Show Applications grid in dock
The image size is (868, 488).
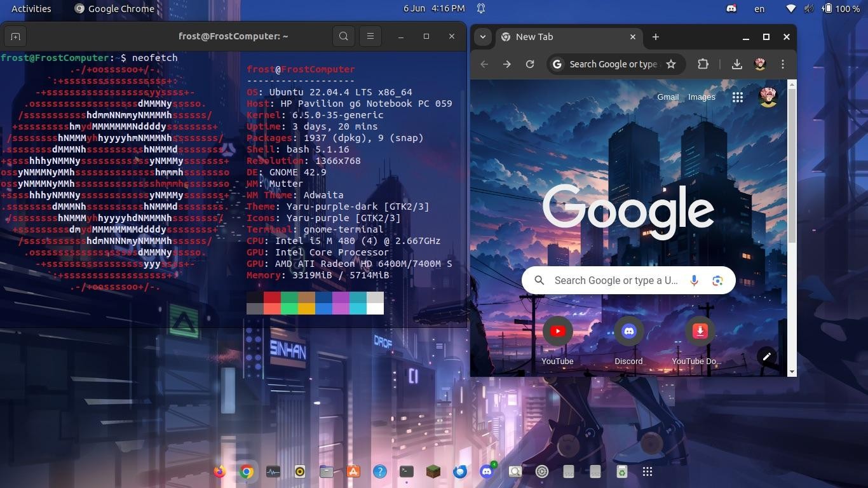tap(648, 471)
